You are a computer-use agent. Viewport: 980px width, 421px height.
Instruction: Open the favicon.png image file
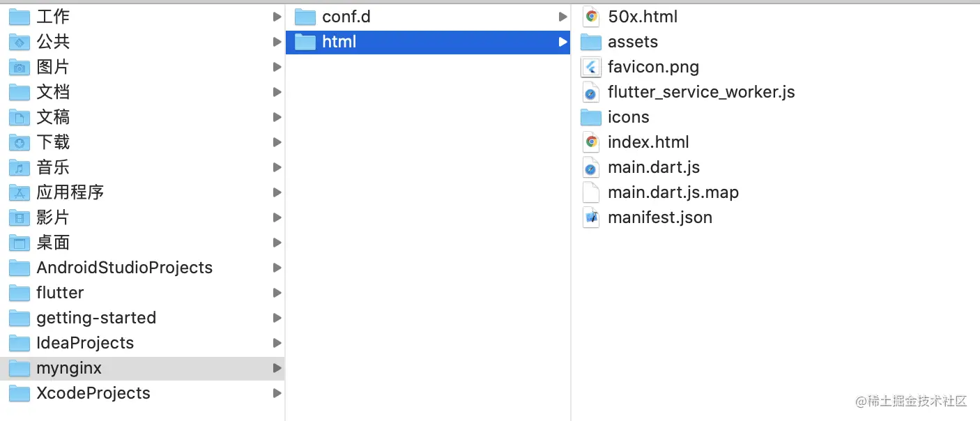click(654, 67)
